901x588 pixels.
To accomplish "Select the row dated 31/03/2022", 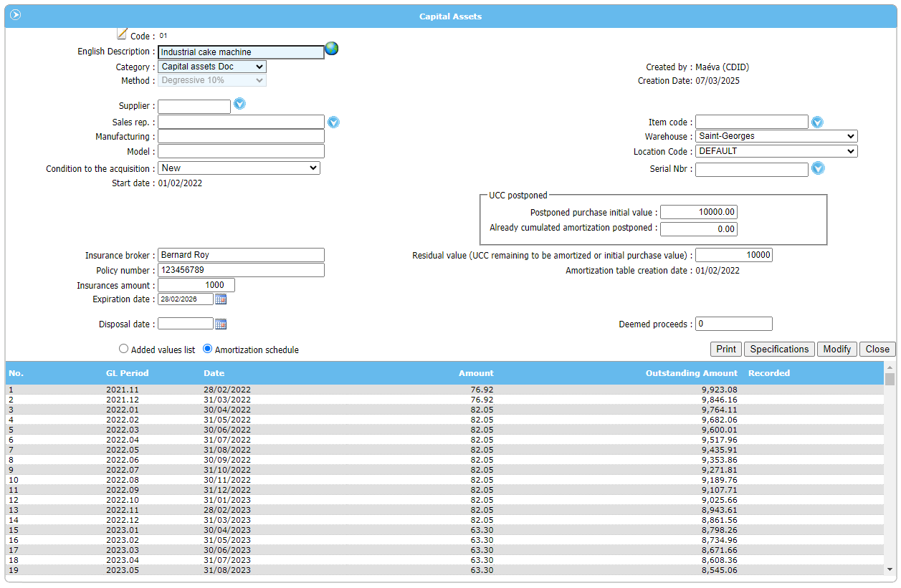I will pos(444,400).
